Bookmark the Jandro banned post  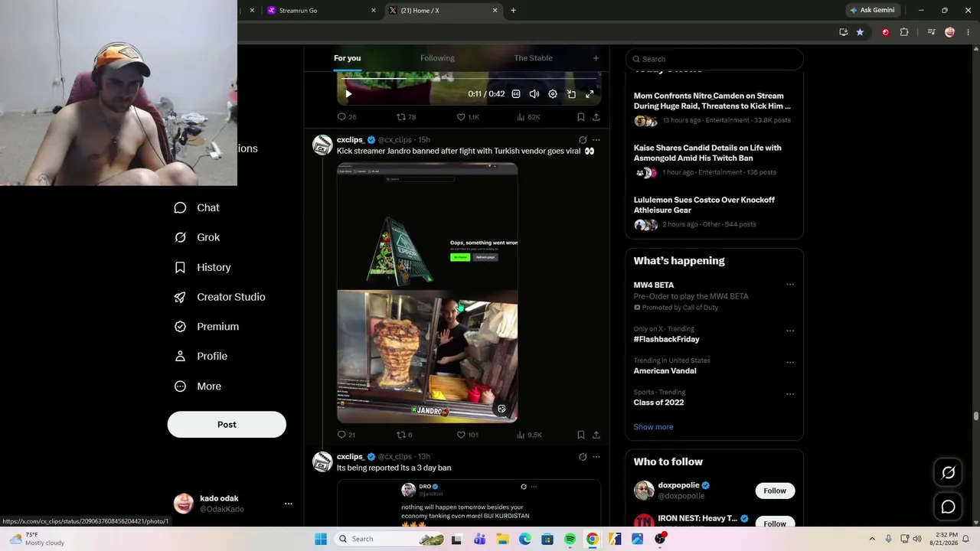581,435
